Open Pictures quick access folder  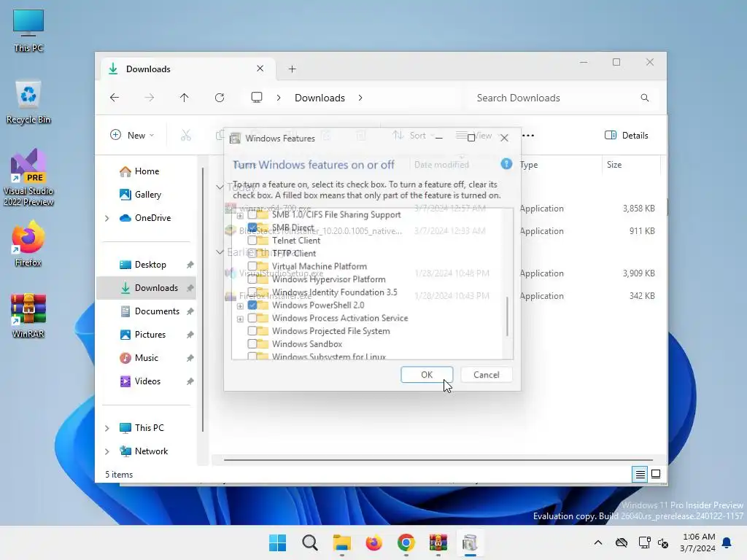point(147,334)
